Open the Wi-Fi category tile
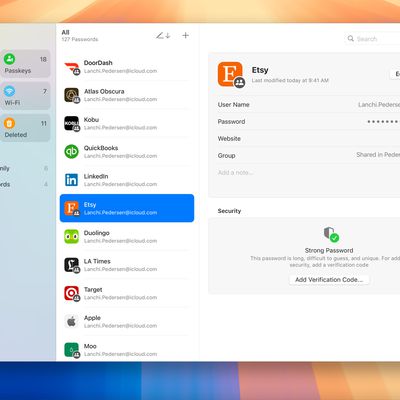This screenshot has width=400, height=400. point(25,96)
